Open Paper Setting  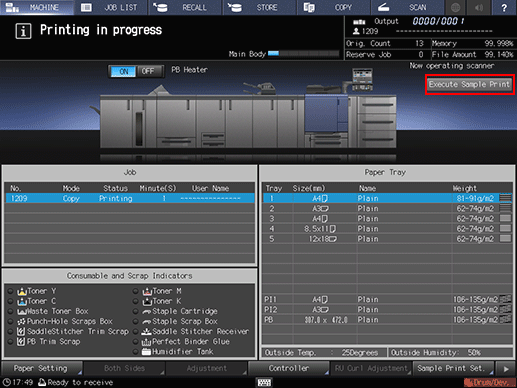42,369
